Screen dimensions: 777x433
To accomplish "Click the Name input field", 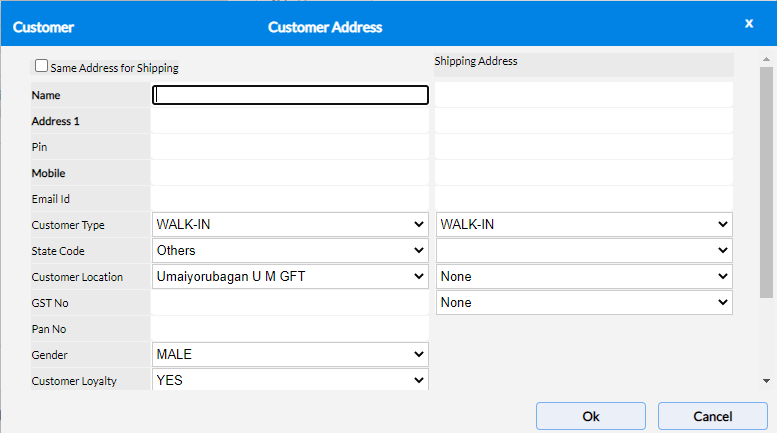I will pyautogui.click(x=290, y=95).
